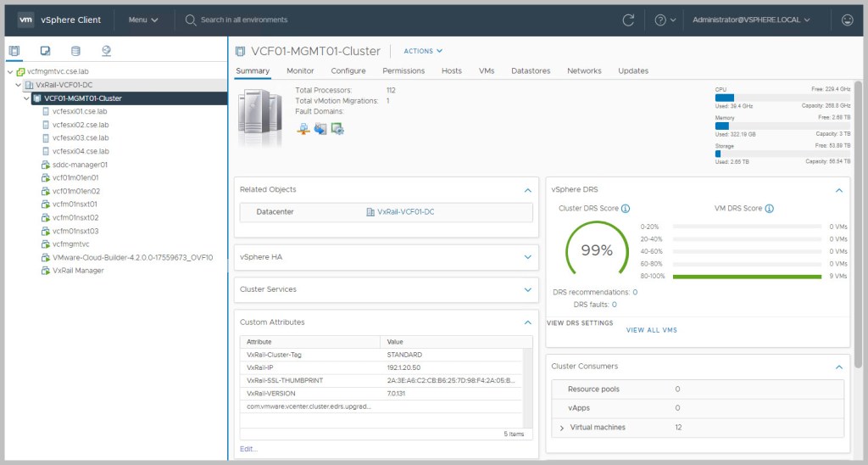
Task: Select the VxRail Manager VM in tree
Action: 77,271
